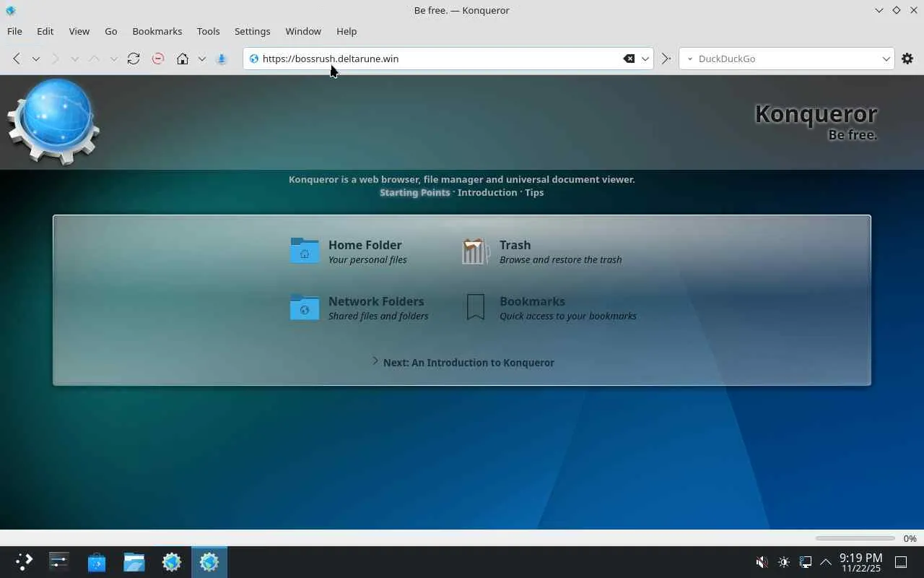Expand the hidden system tray icons
The width and height of the screenshot is (924, 578).
(826, 562)
